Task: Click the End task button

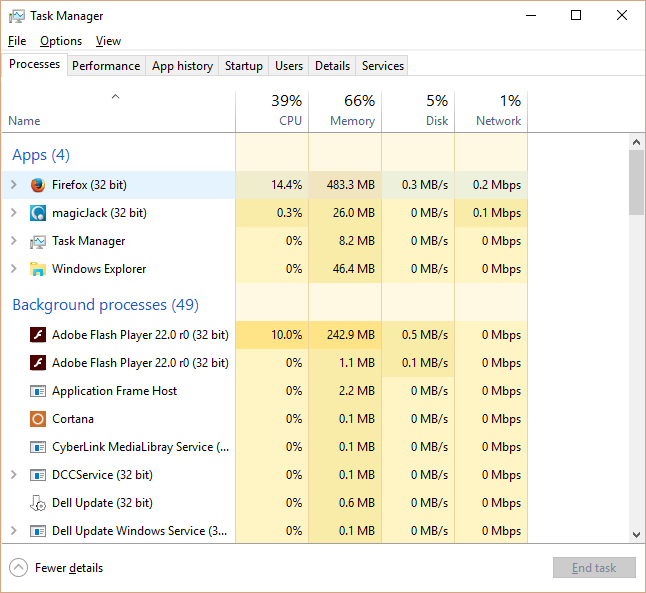Action: (x=594, y=568)
